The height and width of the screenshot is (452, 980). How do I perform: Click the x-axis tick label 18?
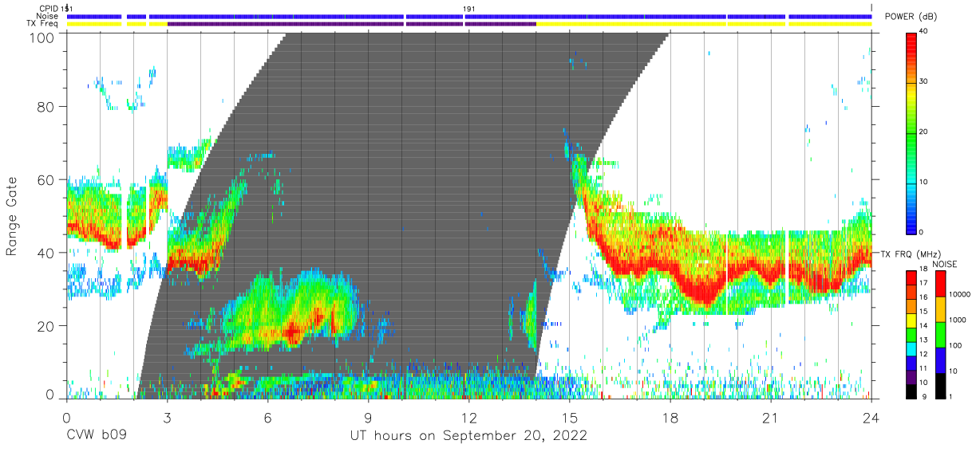click(670, 418)
